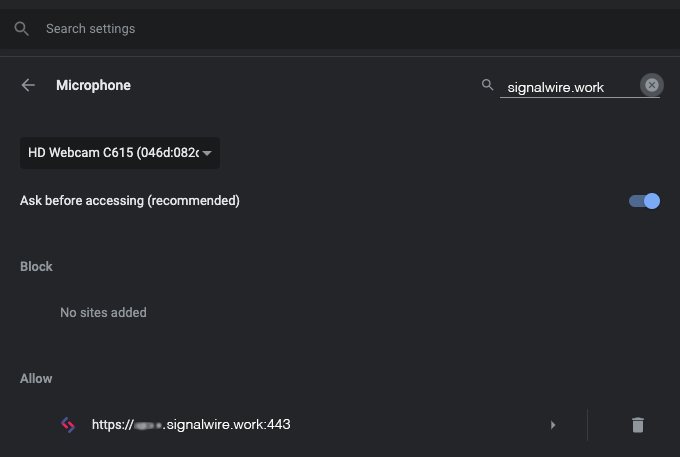Toggle Ask before accessing switch
Viewport: 680px width, 457px height.
point(644,201)
